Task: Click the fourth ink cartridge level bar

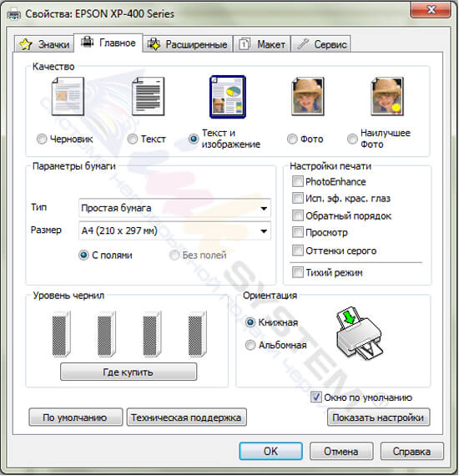Action: click(x=197, y=333)
